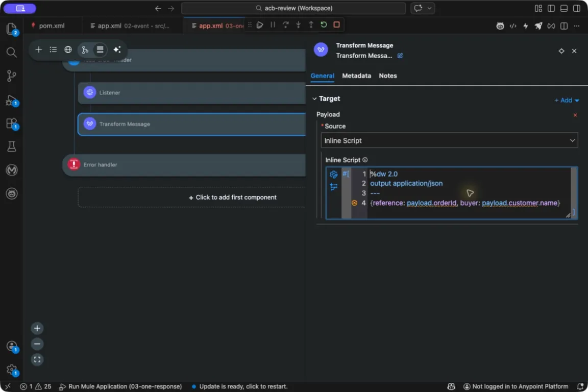Click the script editor gear icon
The image size is (588, 392).
pyautogui.click(x=333, y=175)
